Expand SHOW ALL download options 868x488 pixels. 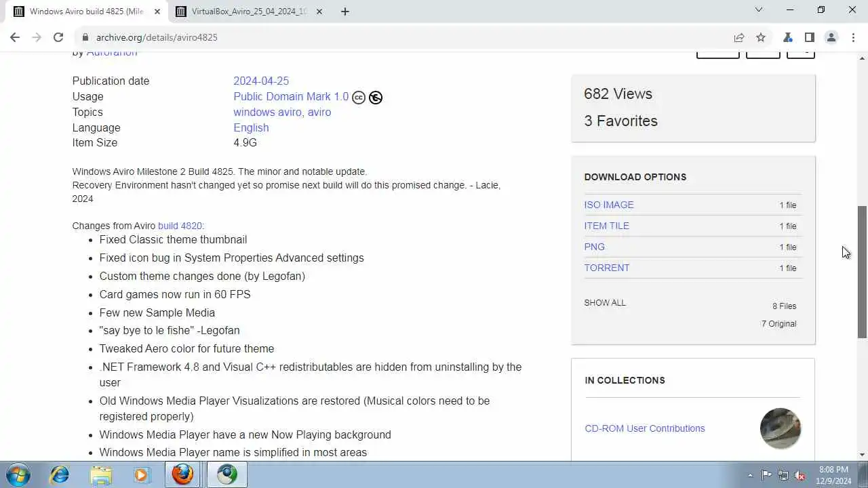click(605, 303)
